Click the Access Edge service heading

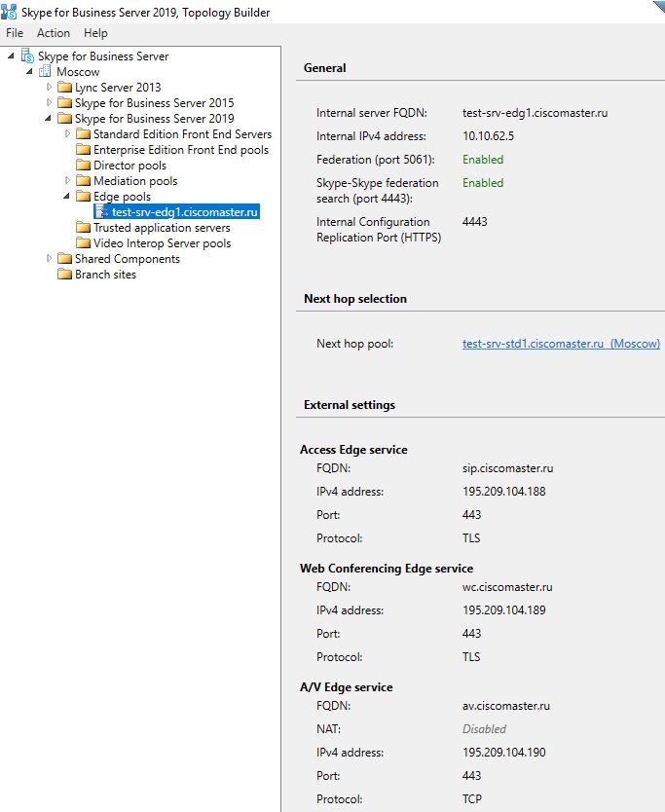click(353, 450)
